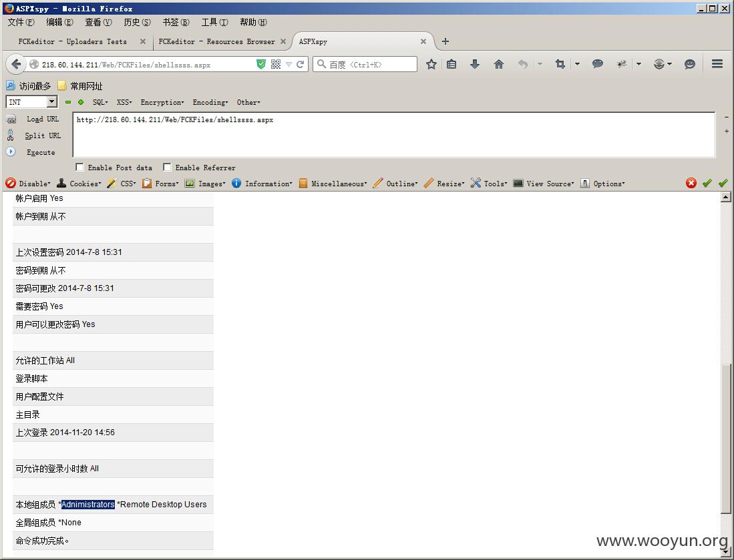Image resolution: width=734 pixels, height=560 pixels.
Task: Open a new tab with the plus button
Action: click(445, 41)
